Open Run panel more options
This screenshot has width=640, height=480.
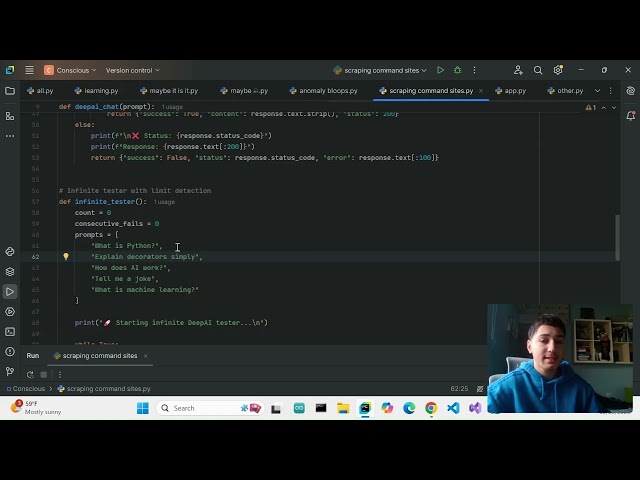pyautogui.click(x=60, y=374)
